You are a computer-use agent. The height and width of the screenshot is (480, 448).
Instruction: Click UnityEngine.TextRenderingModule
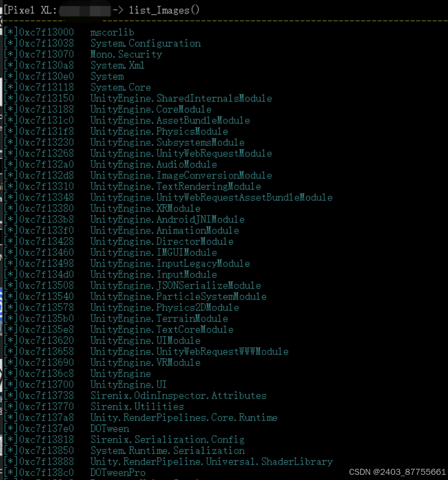176,187
